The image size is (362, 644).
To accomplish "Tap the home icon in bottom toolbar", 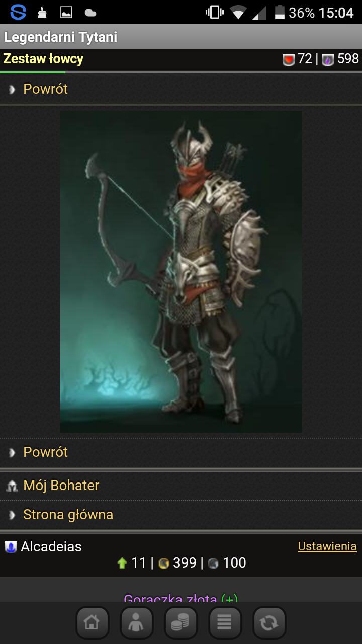I will tap(93, 623).
